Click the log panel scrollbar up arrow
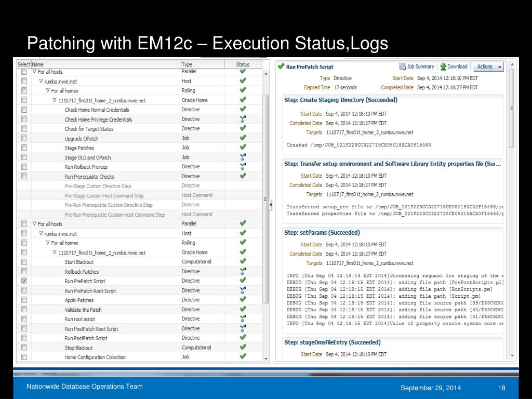532x399 pixels. [512, 64]
